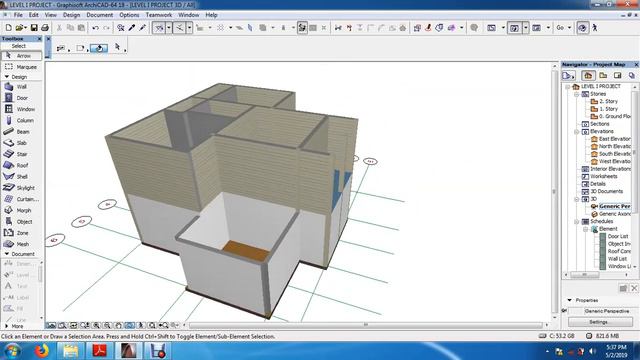Pick the Skylight tool

click(x=21, y=188)
